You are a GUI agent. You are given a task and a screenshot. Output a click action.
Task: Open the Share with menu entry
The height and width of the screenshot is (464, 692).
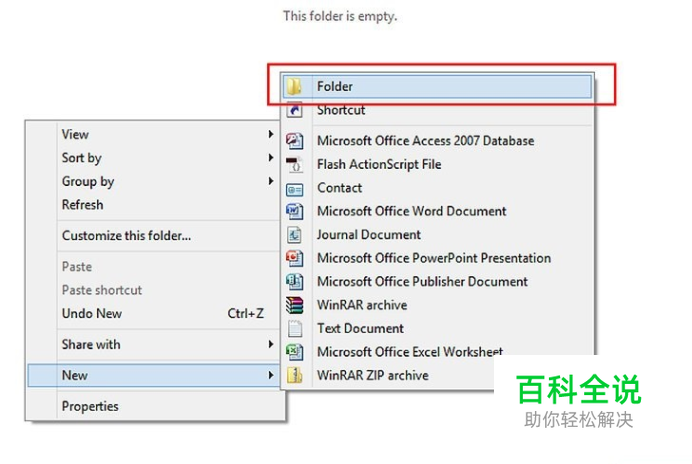(154, 344)
